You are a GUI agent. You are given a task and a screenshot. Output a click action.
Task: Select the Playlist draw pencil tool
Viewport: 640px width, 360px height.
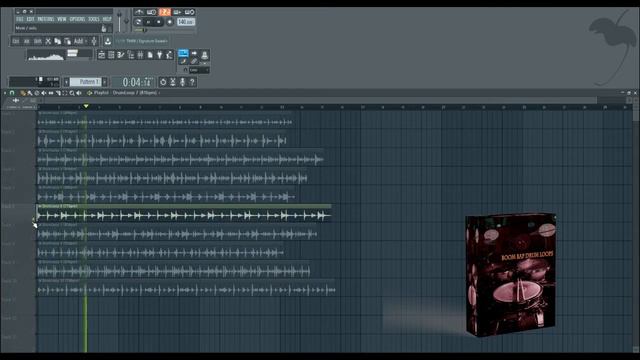(x=22, y=93)
